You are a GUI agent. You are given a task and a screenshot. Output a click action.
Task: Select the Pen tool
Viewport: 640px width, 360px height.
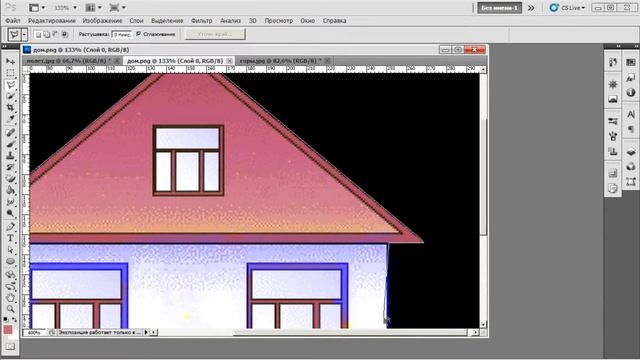pos(11,227)
